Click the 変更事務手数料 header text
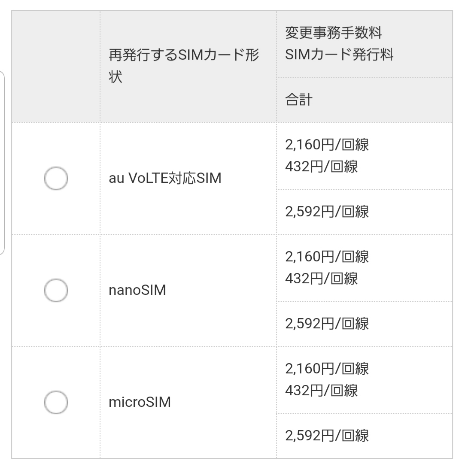Screen dimensions: 462x476 click(333, 33)
